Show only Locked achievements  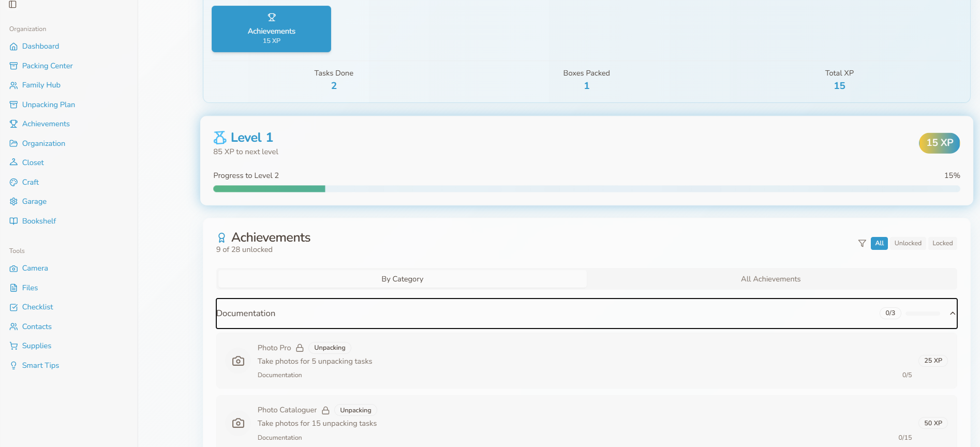coord(942,243)
